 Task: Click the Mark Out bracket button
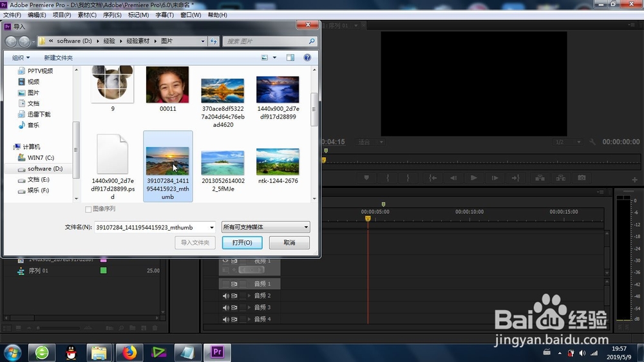pos(408,178)
